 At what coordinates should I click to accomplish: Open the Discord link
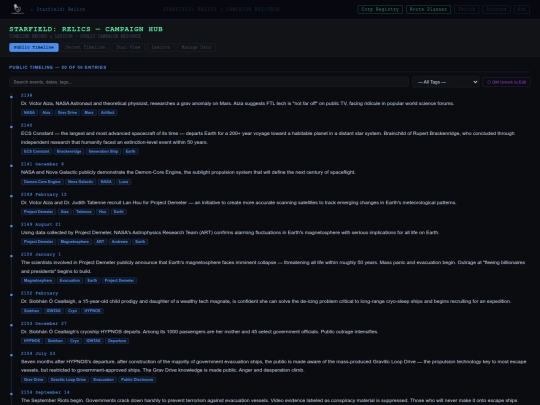[496, 9]
